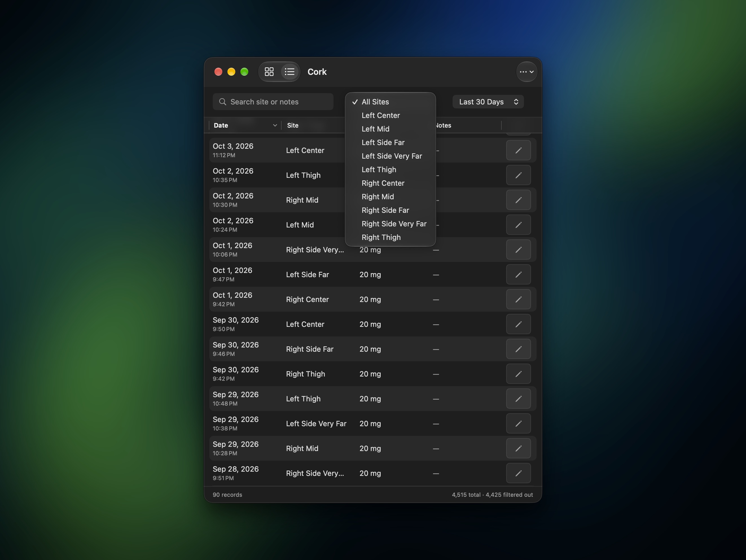Open the more options ellipsis menu
The height and width of the screenshot is (560, 746).
click(x=526, y=72)
